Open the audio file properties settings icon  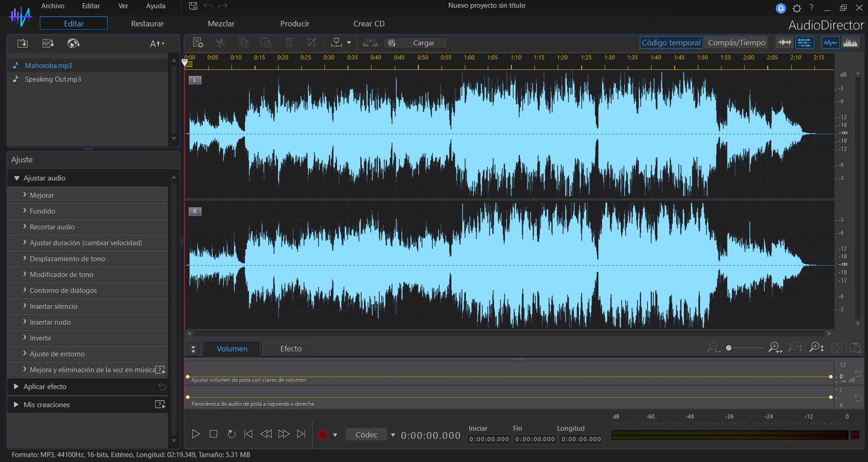(x=198, y=43)
